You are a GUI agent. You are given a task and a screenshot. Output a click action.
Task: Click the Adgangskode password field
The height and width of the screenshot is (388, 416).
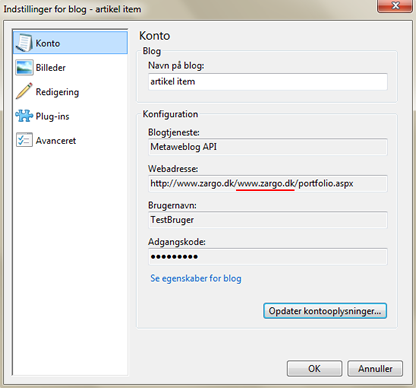pos(268,257)
